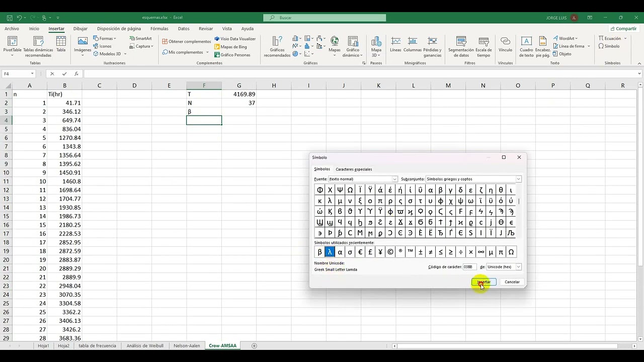Expand the Name Box dropdown arrow
This screenshot has height=362, width=644.
(32, 74)
